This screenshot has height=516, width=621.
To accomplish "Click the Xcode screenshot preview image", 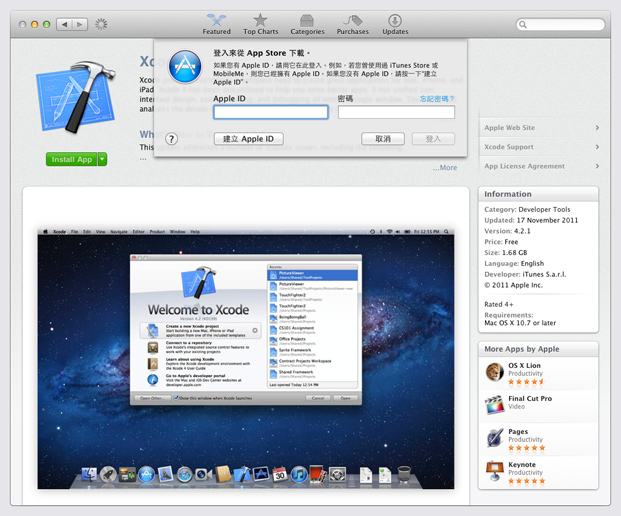I will click(246, 359).
